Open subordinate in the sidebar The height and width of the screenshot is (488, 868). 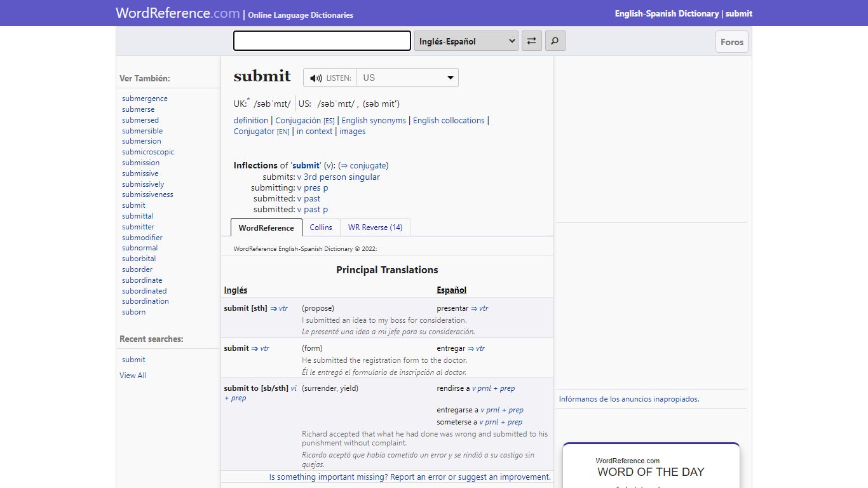click(x=142, y=280)
